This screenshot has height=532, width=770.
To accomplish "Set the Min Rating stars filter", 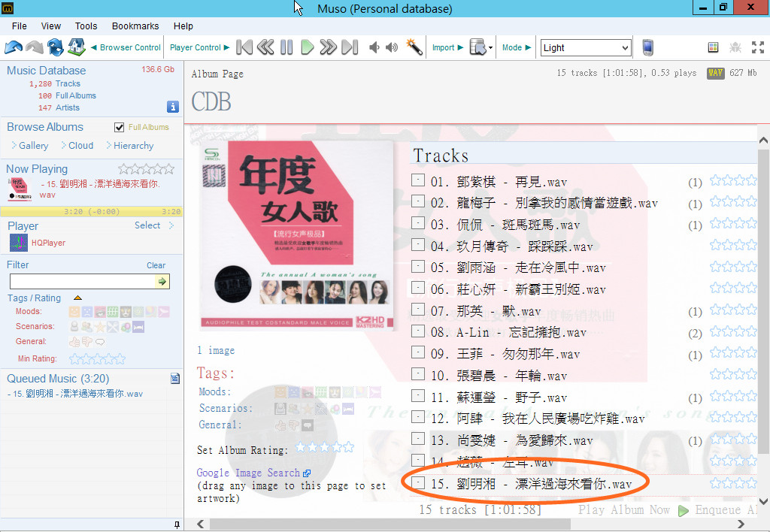I will [x=97, y=358].
